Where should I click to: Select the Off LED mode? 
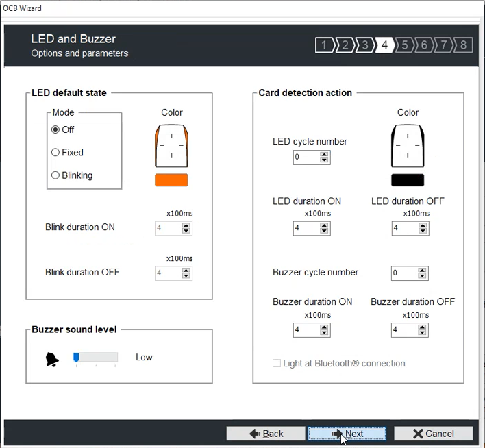[55, 129]
